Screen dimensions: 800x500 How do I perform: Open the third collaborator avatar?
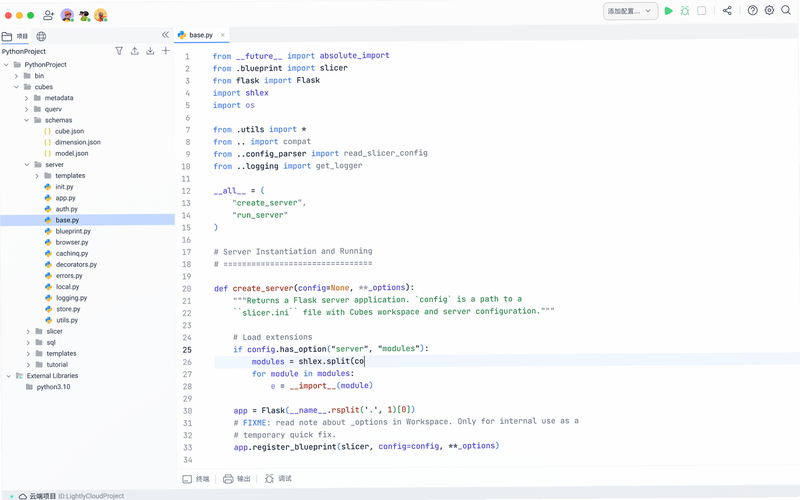[x=101, y=15]
